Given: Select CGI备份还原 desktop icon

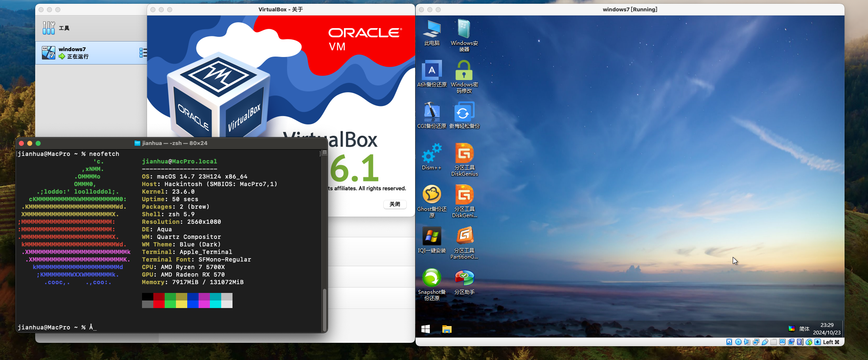Looking at the screenshot, I should pyautogui.click(x=432, y=115).
